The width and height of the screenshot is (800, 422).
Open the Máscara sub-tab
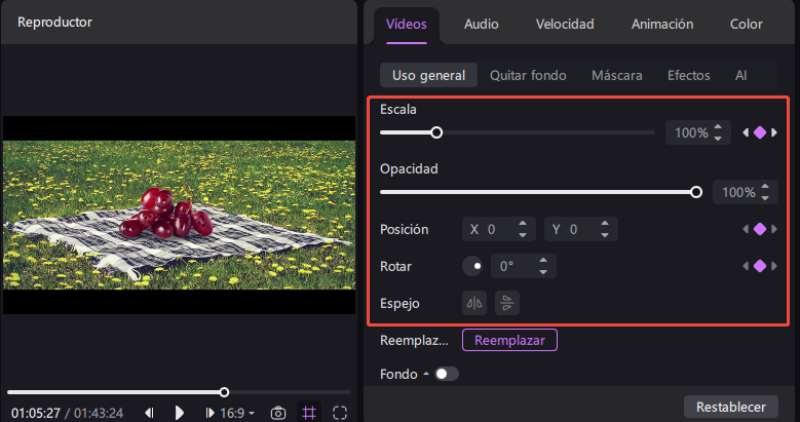pyautogui.click(x=616, y=75)
